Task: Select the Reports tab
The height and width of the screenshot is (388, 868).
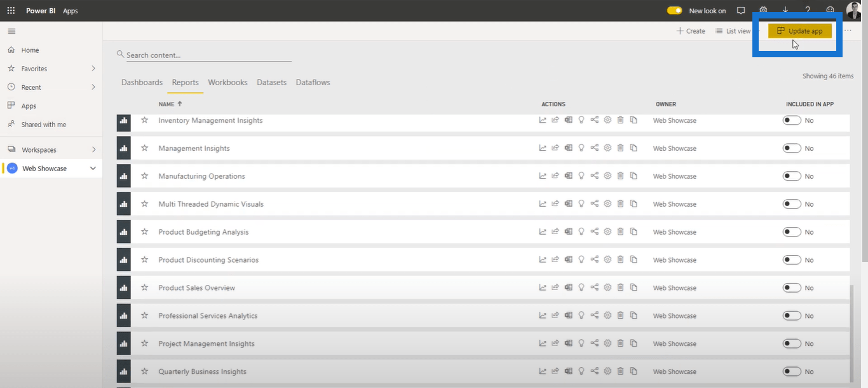Action: tap(186, 83)
